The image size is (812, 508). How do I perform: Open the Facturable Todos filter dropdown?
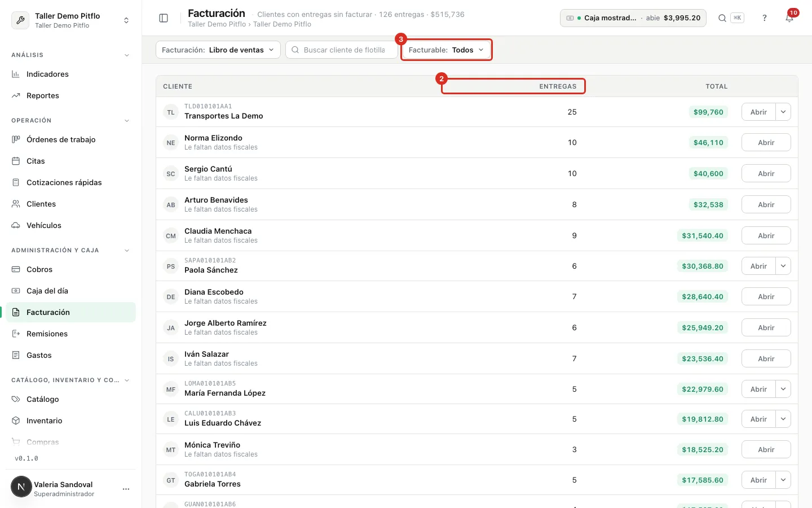pos(447,50)
